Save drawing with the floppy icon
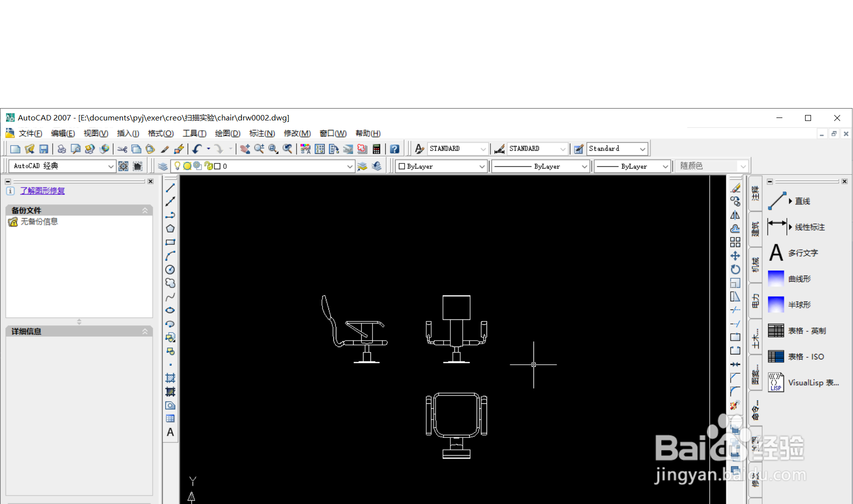This screenshot has height=504, width=853. (43, 149)
